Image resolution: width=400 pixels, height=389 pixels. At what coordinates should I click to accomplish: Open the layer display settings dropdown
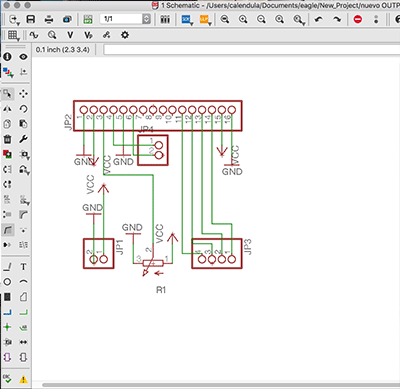[8, 72]
